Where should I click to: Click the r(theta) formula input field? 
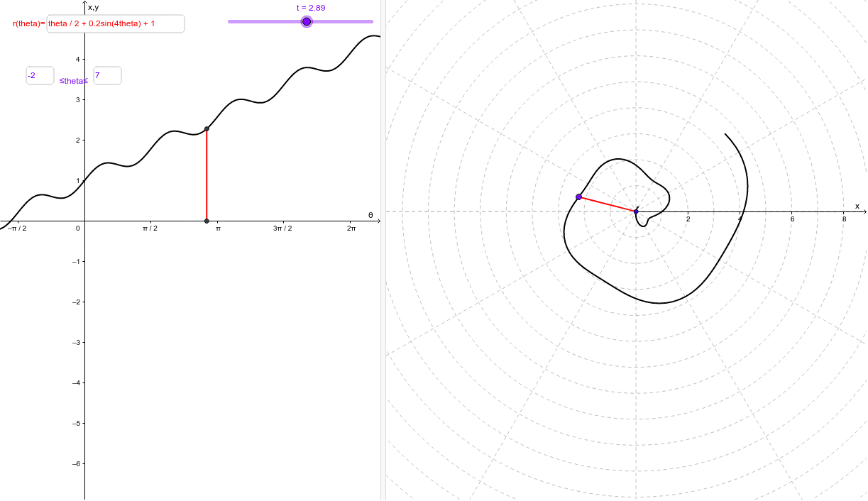tap(116, 23)
